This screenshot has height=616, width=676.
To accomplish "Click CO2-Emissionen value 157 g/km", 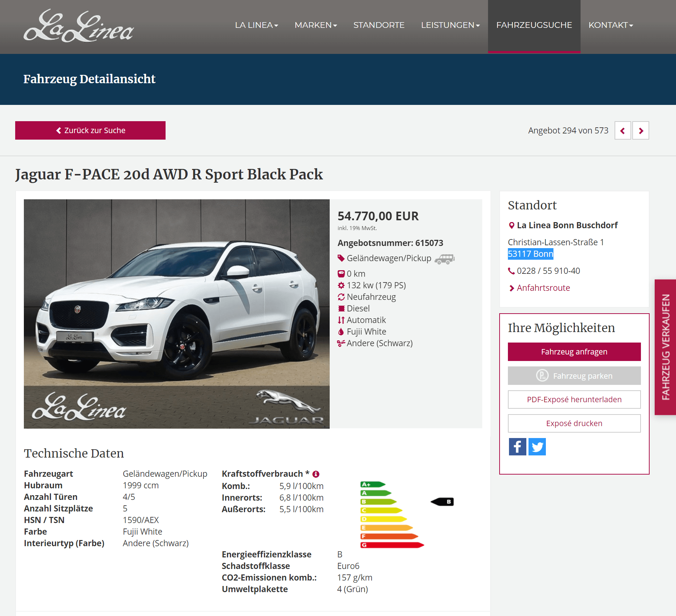I will (x=355, y=578).
